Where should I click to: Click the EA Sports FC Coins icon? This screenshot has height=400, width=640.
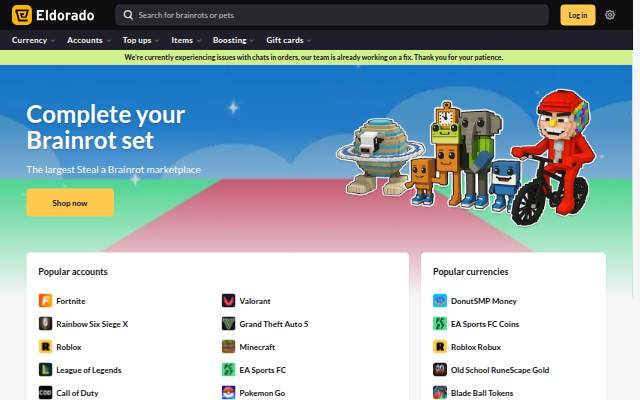pos(440,324)
